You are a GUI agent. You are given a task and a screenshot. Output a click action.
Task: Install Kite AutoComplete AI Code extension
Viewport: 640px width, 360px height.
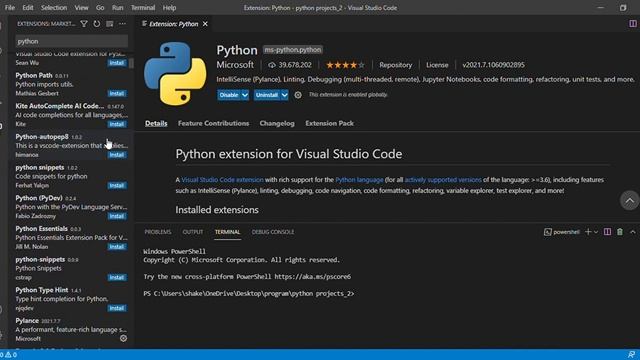[x=117, y=124]
